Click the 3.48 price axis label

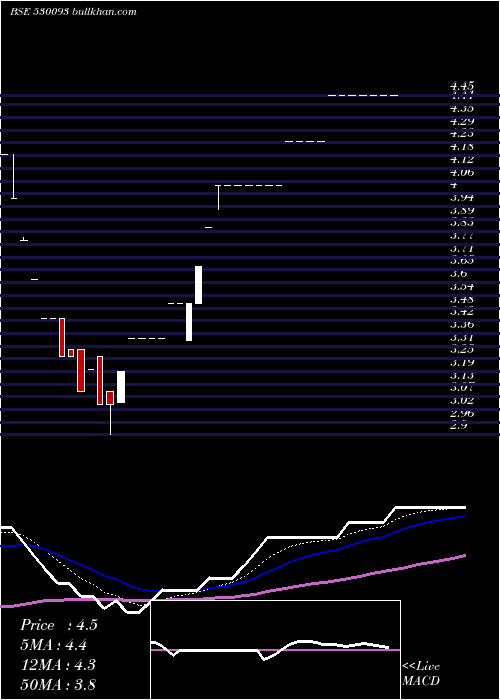click(x=462, y=299)
